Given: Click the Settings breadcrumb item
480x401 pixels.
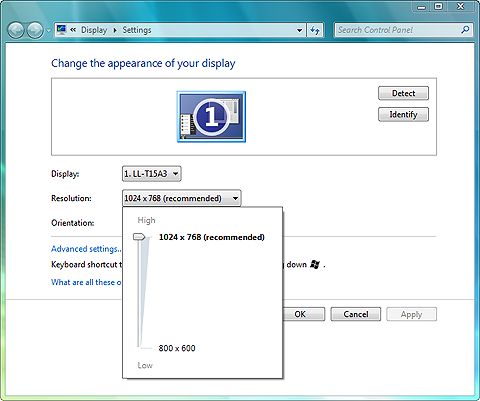Looking at the screenshot, I should tap(137, 30).
